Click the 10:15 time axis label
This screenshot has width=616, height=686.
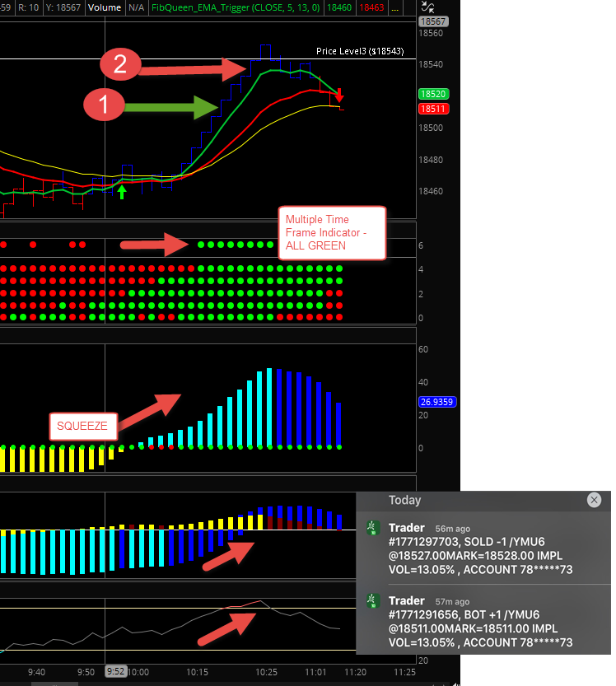click(198, 672)
